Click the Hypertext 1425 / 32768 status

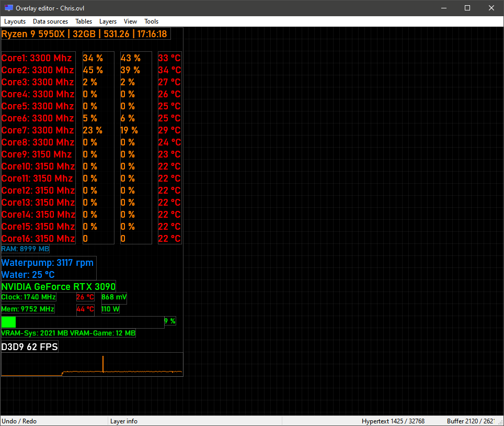[x=393, y=421]
